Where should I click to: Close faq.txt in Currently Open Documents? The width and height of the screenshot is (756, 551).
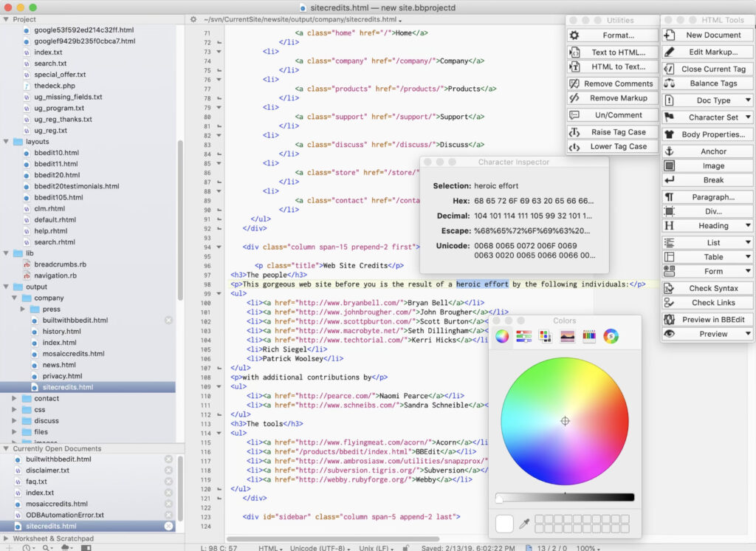click(x=168, y=482)
